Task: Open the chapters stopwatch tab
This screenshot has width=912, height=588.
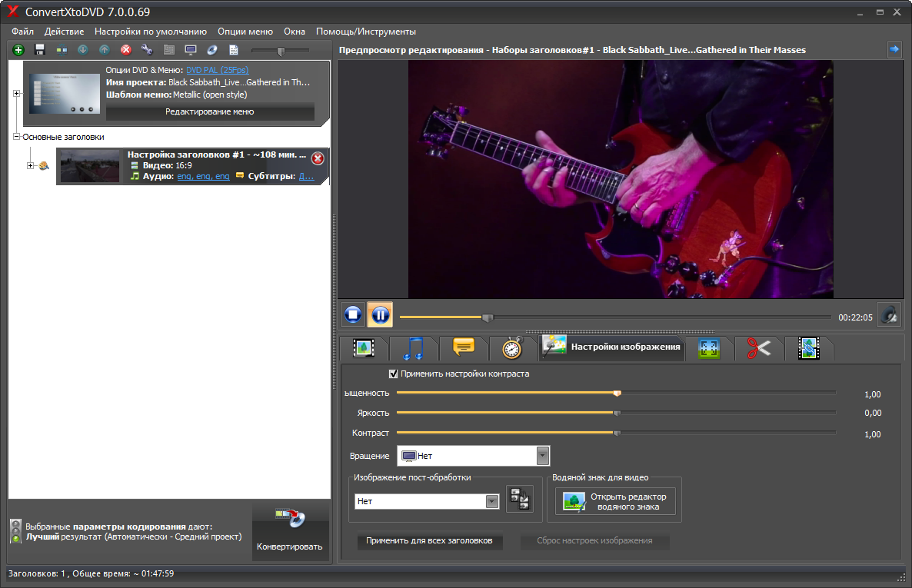Action: (x=512, y=348)
